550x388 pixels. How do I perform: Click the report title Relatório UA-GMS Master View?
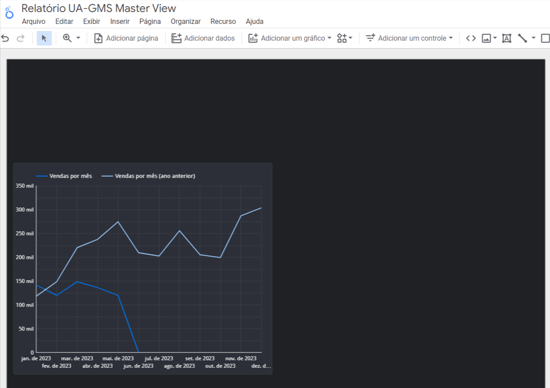(x=99, y=8)
